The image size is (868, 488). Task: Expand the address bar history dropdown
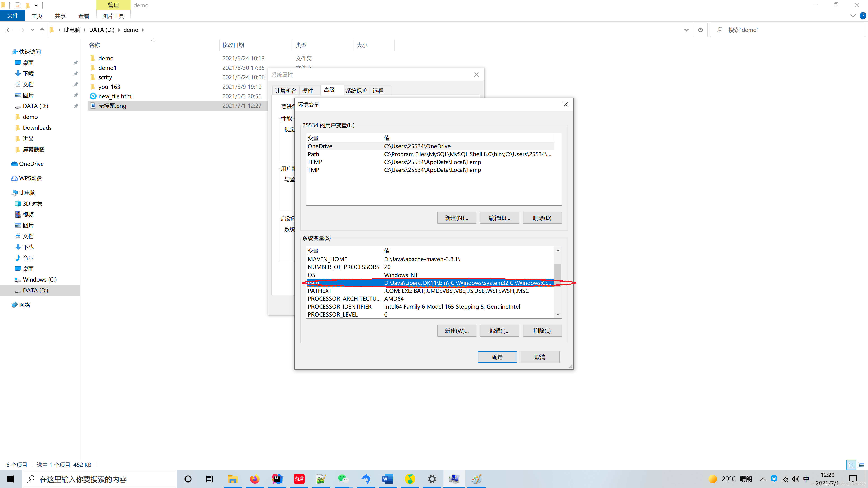tap(686, 30)
